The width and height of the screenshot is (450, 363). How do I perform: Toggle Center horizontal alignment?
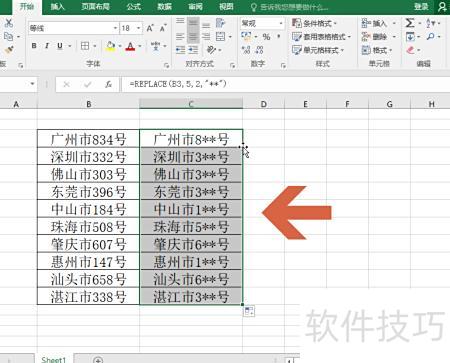(193, 36)
